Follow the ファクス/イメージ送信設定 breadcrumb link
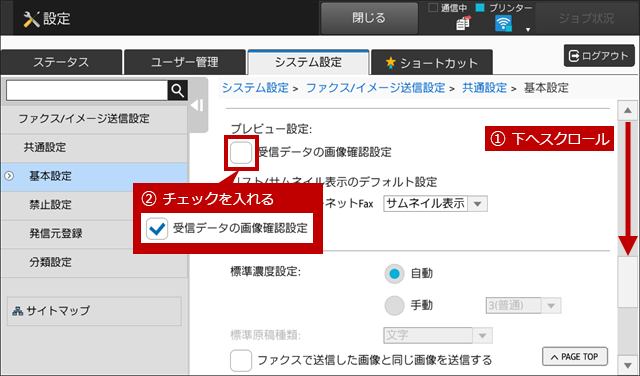 (x=376, y=88)
